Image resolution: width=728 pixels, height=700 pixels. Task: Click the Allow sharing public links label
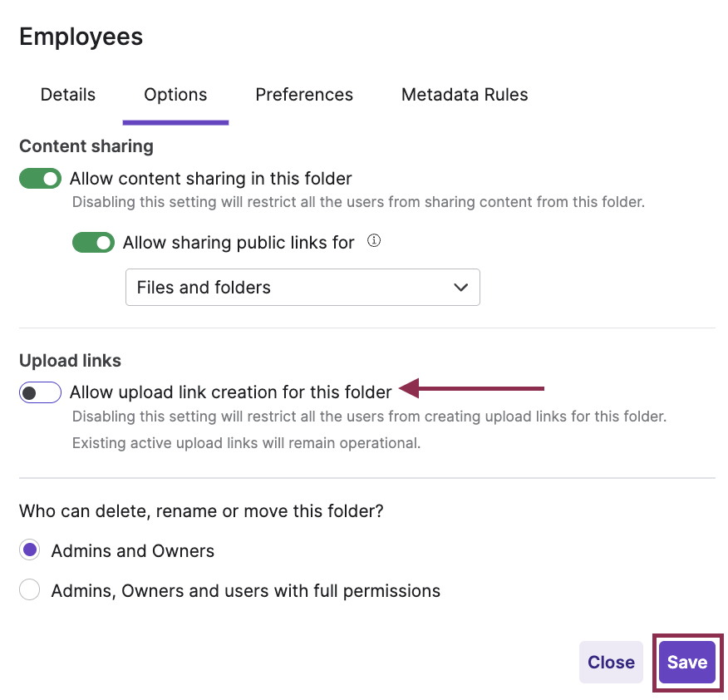[x=239, y=243]
